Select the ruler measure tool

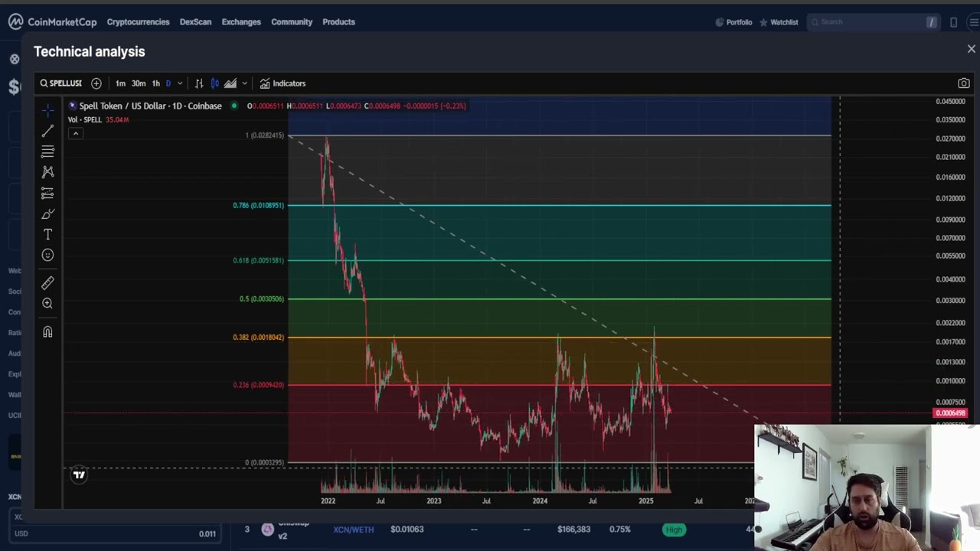[47, 283]
